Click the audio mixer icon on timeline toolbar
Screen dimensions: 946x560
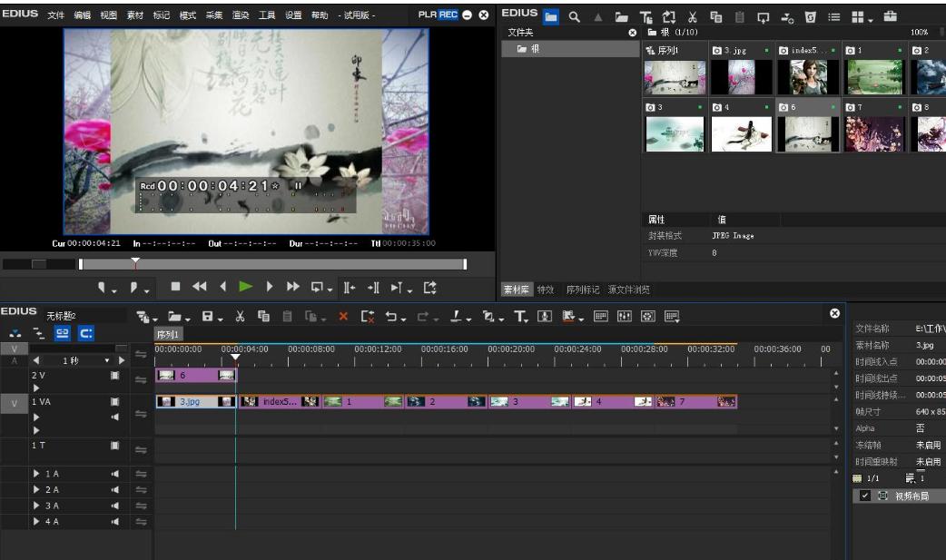pos(626,316)
